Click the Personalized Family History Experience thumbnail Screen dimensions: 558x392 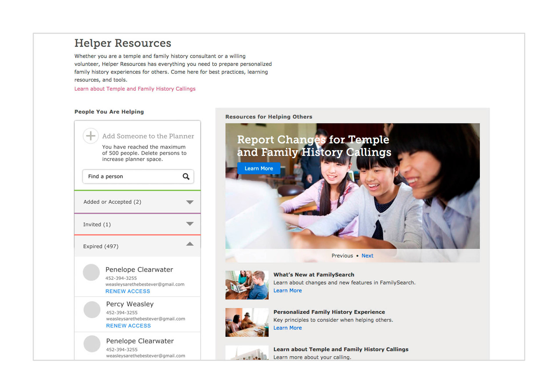coord(247,322)
